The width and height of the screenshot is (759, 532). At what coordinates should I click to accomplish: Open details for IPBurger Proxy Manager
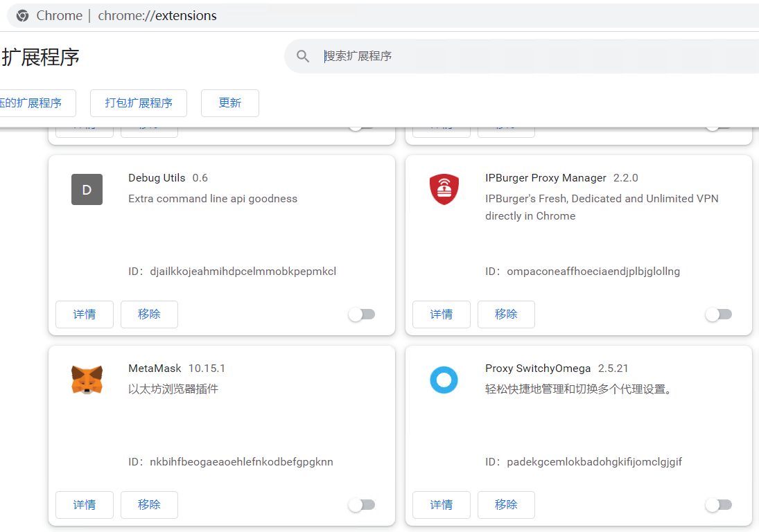pyautogui.click(x=442, y=314)
